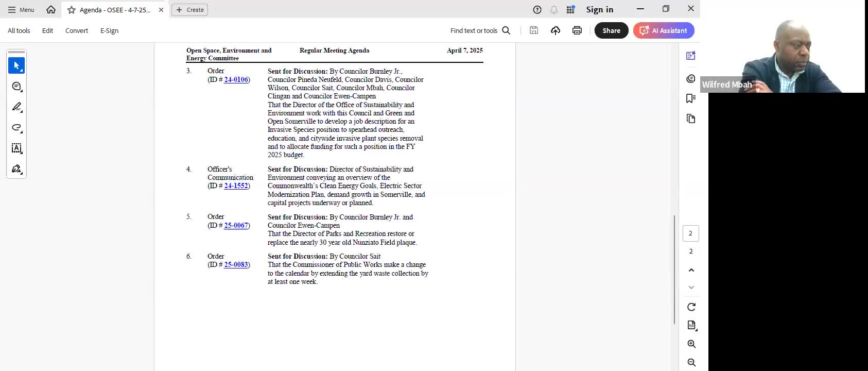The height and width of the screenshot is (371, 868).
Task: Print the document via printer icon
Action: 577,30
